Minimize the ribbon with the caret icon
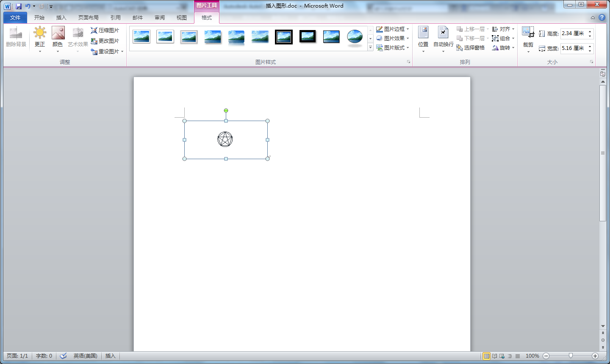The image size is (610, 364). (x=593, y=18)
